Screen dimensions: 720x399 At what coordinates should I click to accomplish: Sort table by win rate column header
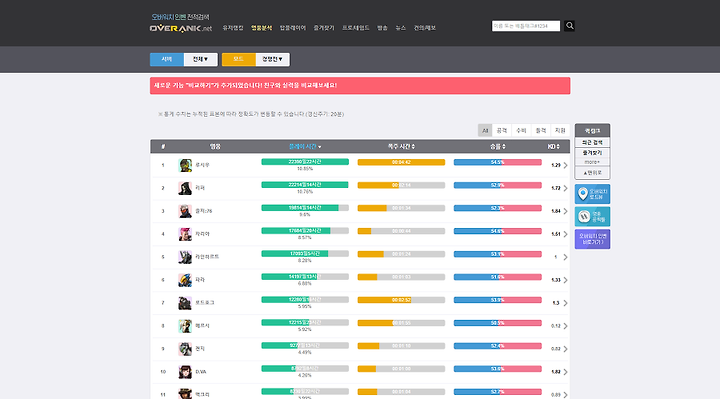tap(498, 146)
